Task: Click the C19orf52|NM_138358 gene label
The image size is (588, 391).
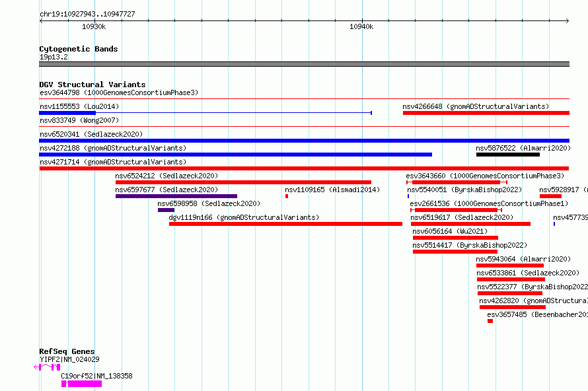Action: click(x=96, y=376)
